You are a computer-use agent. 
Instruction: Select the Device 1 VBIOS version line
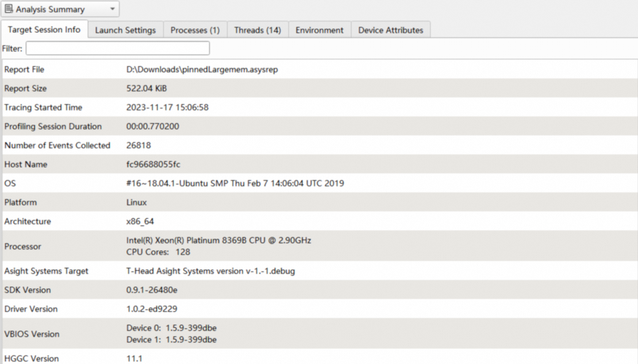(x=171, y=339)
